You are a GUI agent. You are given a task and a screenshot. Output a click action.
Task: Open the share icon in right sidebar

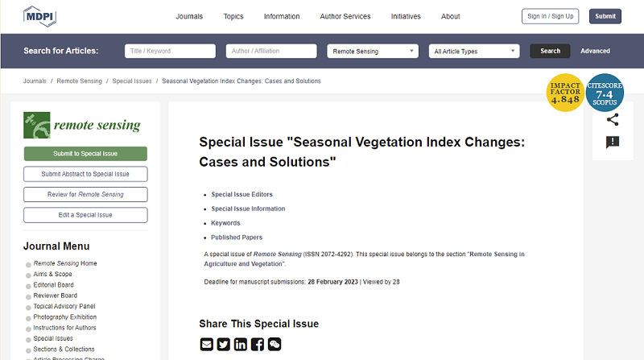pyautogui.click(x=612, y=120)
